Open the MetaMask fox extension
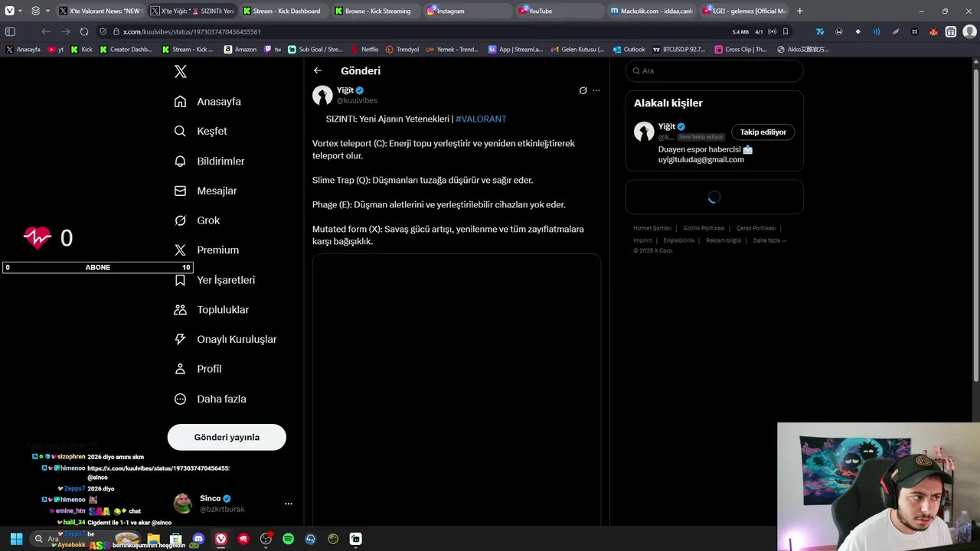 point(933,31)
